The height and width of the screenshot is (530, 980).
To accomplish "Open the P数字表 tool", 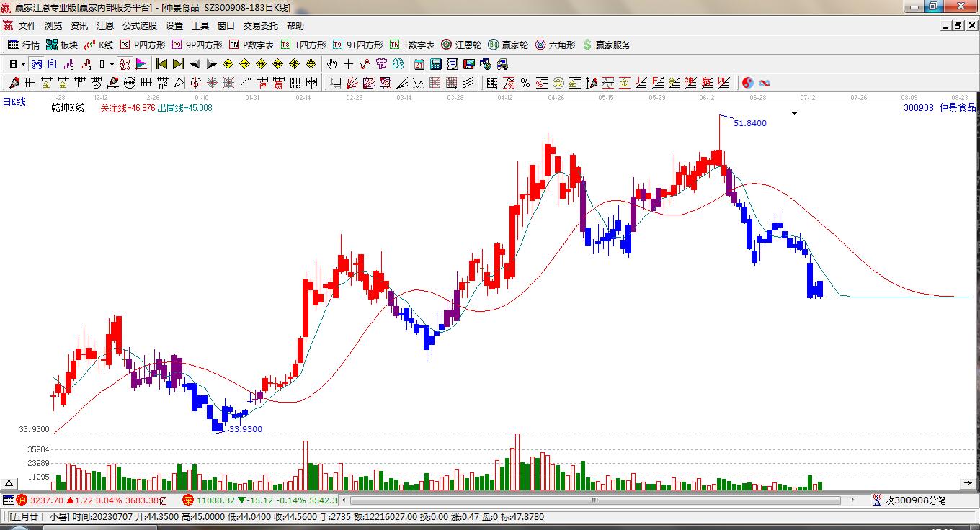I will tap(251, 45).
